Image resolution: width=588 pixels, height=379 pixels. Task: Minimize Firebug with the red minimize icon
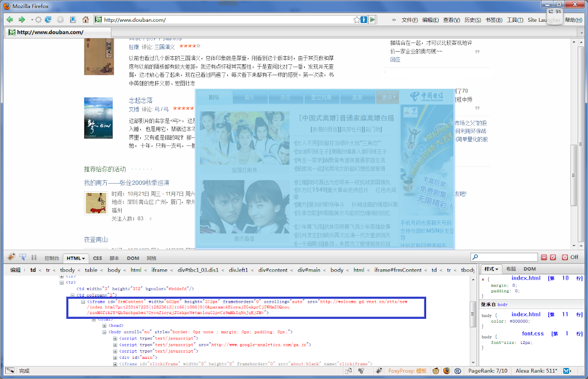[544, 257]
